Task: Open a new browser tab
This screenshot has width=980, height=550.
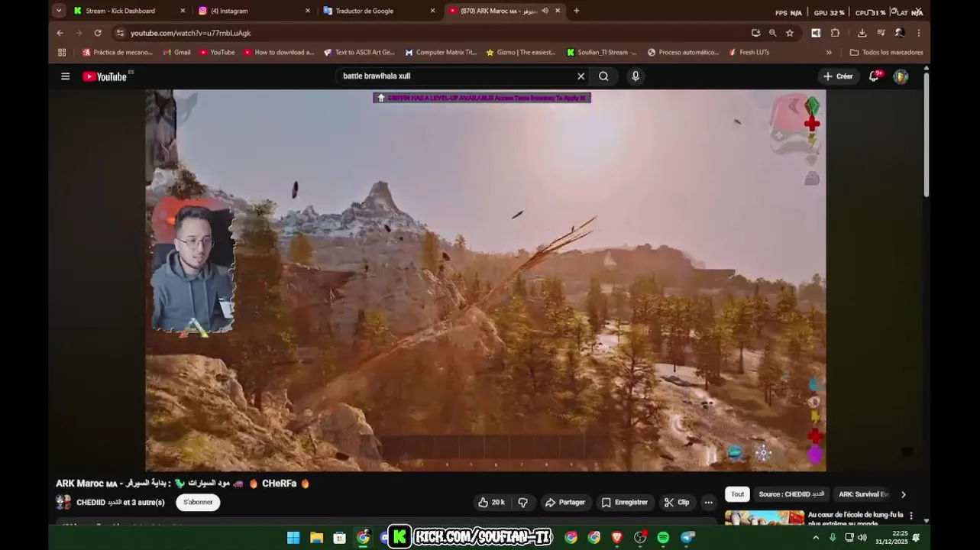Action: pyautogui.click(x=576, y=11)
